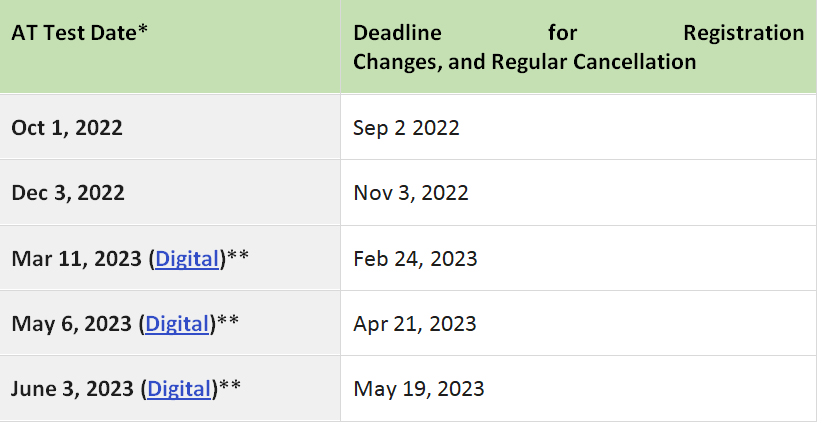Screen dimensions: 824x428
Task: Select the Oct 1, 2022 test date cell
Action: pyautogui.click(x=67, y=128)
